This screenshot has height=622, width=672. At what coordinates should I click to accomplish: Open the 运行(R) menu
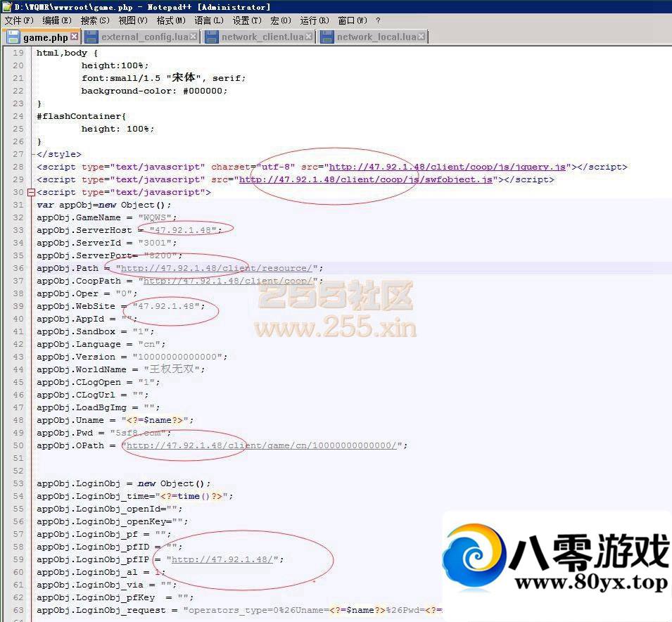tap(315, 20)
